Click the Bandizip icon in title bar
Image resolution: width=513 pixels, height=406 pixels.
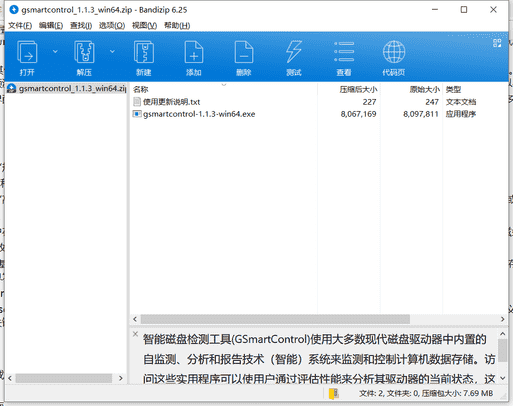(x=14, y=10)
